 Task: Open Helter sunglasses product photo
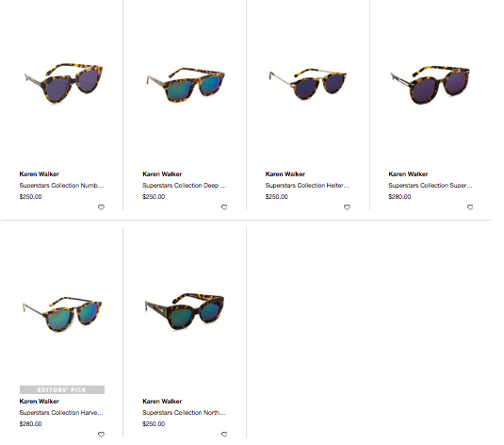(308, 83)
